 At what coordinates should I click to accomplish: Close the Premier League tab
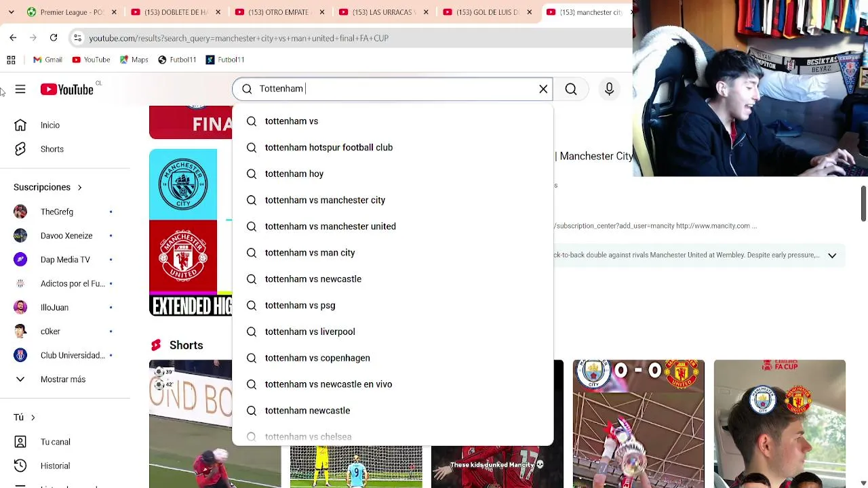coord(114,12)
